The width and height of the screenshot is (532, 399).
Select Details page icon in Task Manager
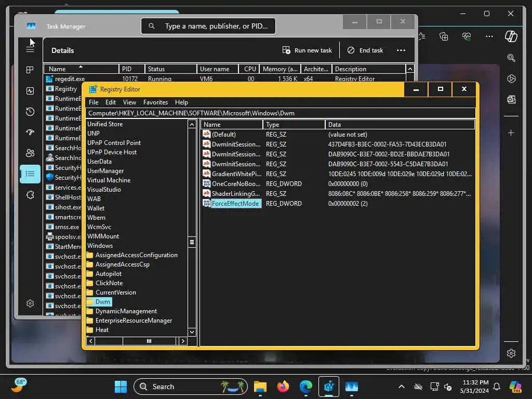[30, 174]
